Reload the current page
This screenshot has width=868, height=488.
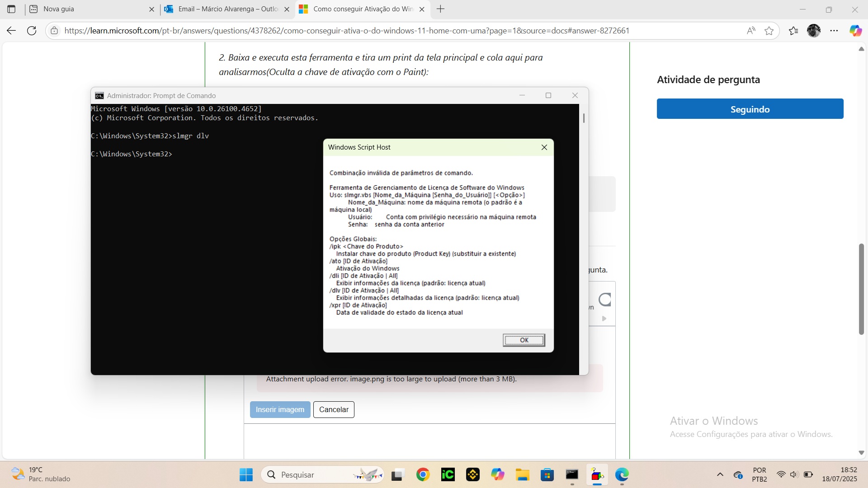[x=32, y=31]
